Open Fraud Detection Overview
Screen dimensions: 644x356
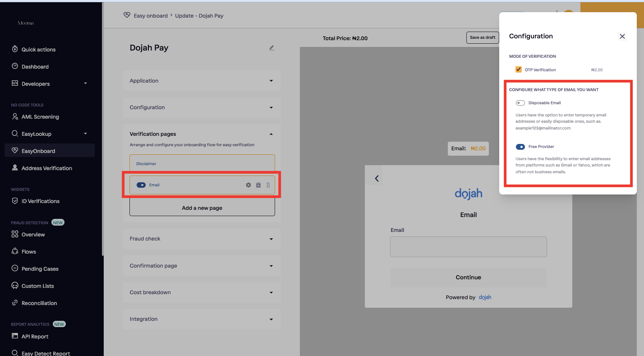pos(33,235)
